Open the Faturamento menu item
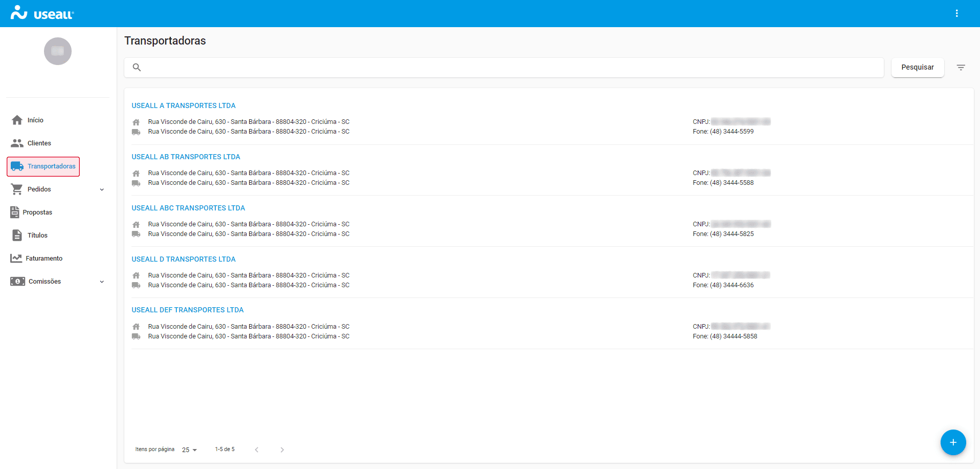980x469 pixels. coord(44,259)
